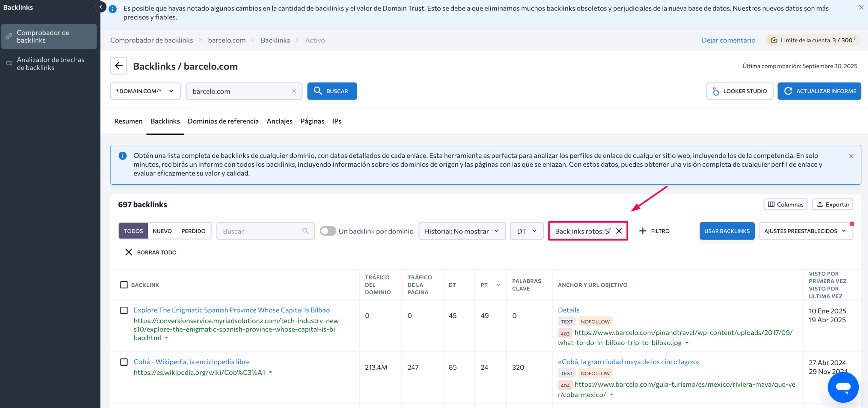Open the chat support bubble

click(843, 387)
